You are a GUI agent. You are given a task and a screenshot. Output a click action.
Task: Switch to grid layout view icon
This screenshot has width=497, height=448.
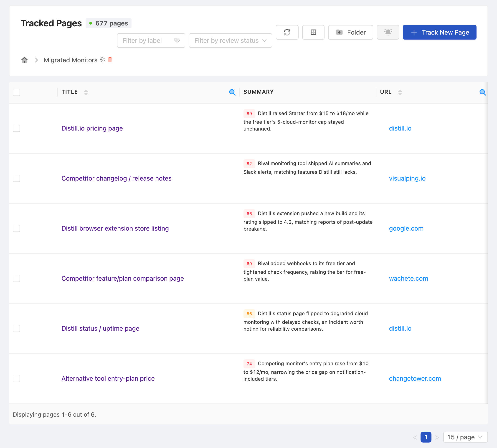(x=313, y=32)
